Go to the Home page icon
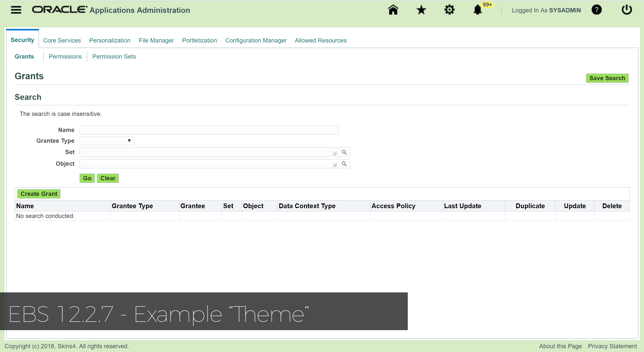The width and height of the screenshot is (644, 352). click(x=393, y=10)
